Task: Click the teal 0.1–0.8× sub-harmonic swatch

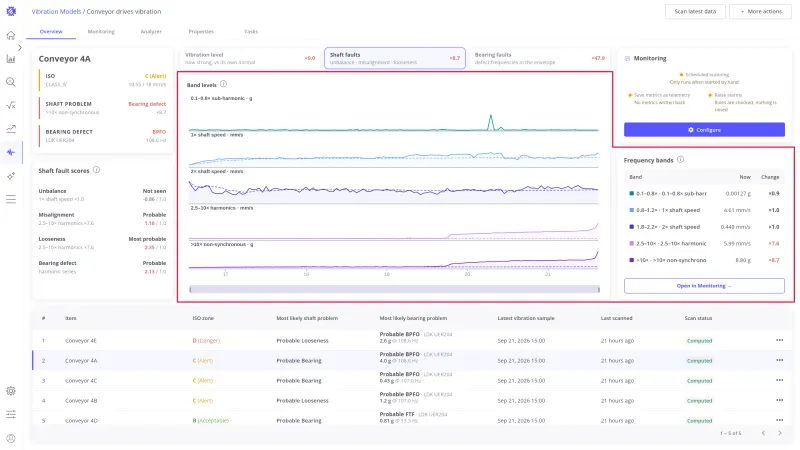Action: (632, 193)
